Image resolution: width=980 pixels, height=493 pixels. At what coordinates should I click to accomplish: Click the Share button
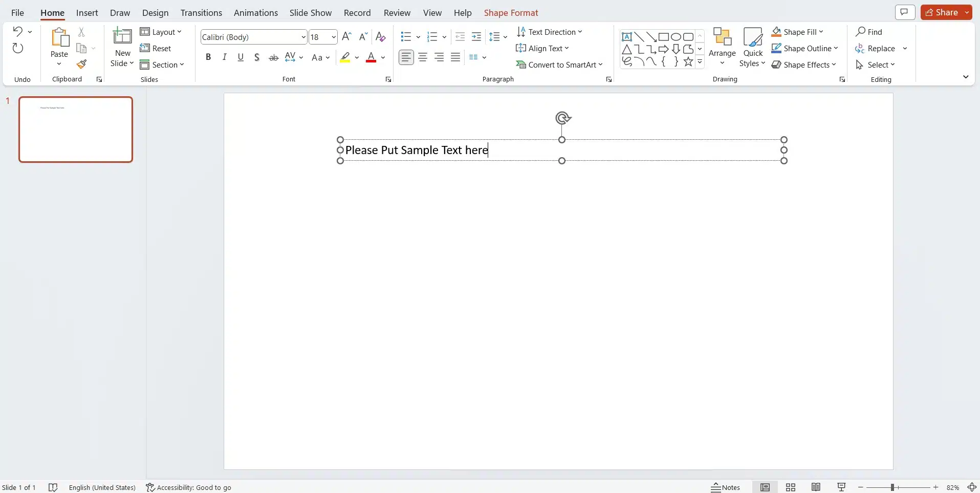pyautogui.click(x=942, y=12)
